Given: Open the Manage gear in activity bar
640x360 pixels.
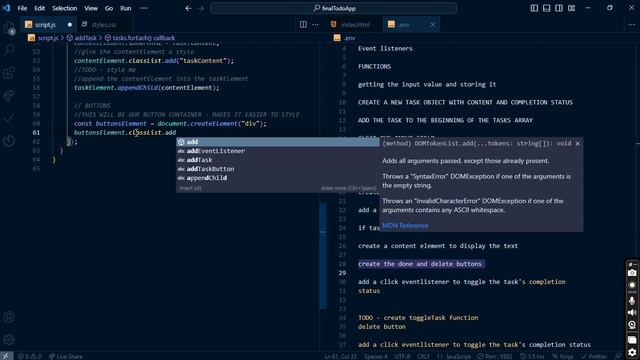Looking at the screenshot, I should coord(9,340).
